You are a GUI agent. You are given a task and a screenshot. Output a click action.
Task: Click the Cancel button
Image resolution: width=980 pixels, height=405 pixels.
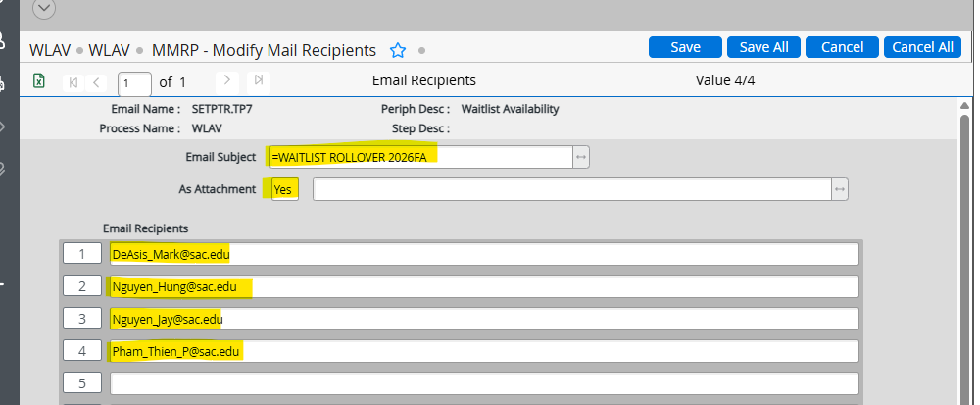[x=842, y=47]
